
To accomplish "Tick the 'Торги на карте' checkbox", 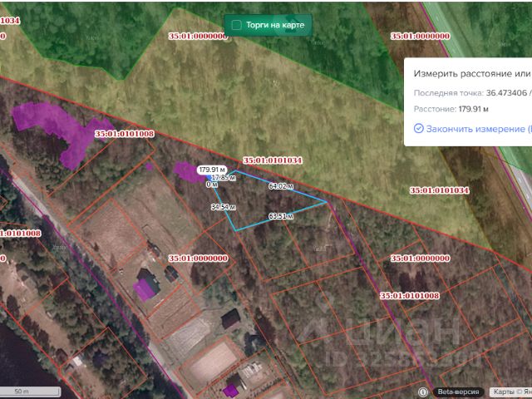I will pyautogui.click(x=236, y=25).
